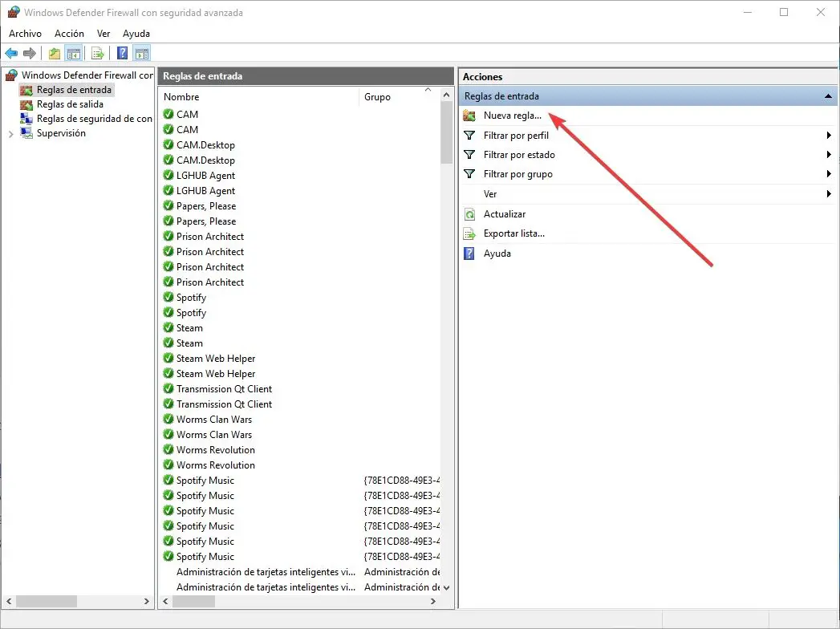Open Filtrar por grupo submenu
This screenshot has width=840, height=629.
647,174
